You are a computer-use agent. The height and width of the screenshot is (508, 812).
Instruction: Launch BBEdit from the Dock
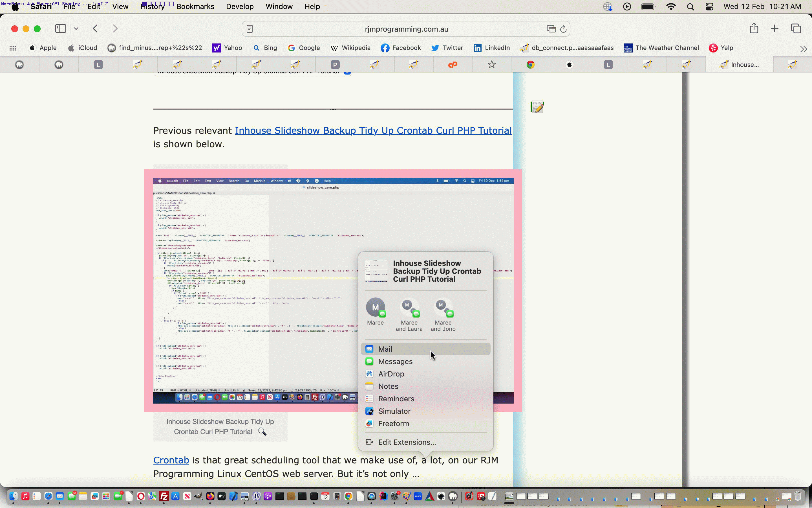(x=256, y=496)
